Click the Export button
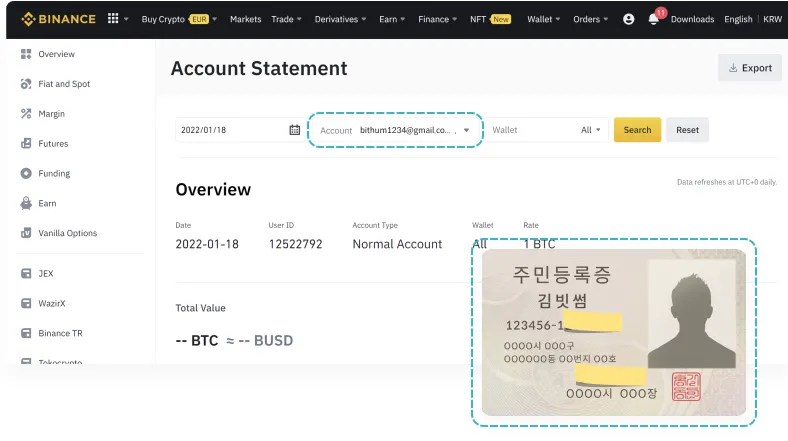 pyautogui.click(x=750, y=68)
